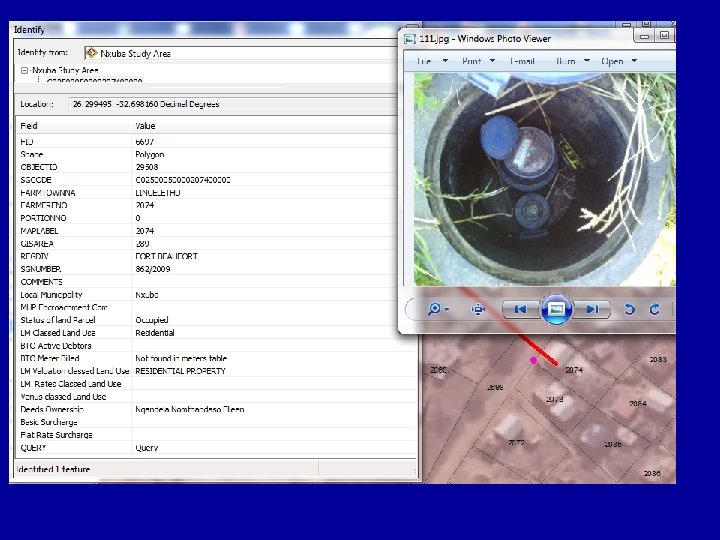This screenshot has height=540, width=720.
Task: Select the OBJECTID value 29508
Action: [x=147, y=167]
